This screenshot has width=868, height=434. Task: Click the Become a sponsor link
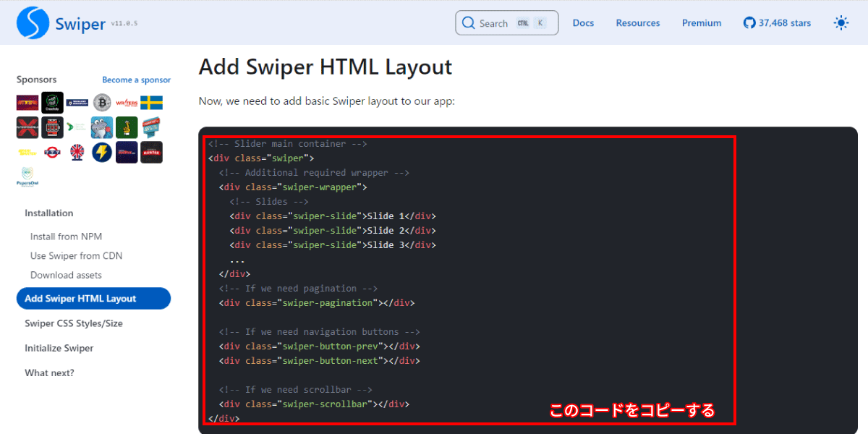pyautogui.click(x=137, y=80)
